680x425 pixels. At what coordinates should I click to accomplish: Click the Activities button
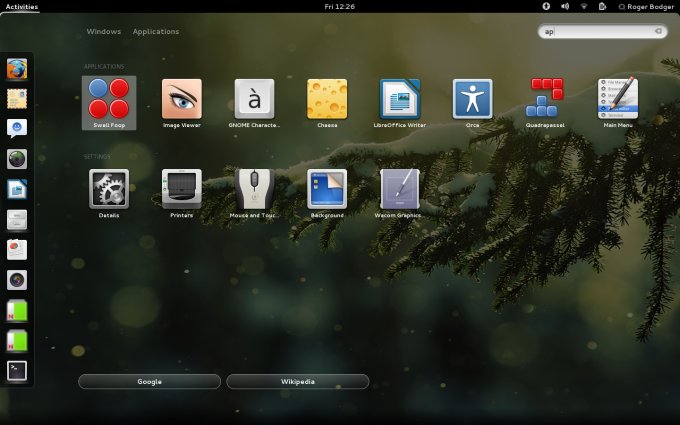pos(22,7)
